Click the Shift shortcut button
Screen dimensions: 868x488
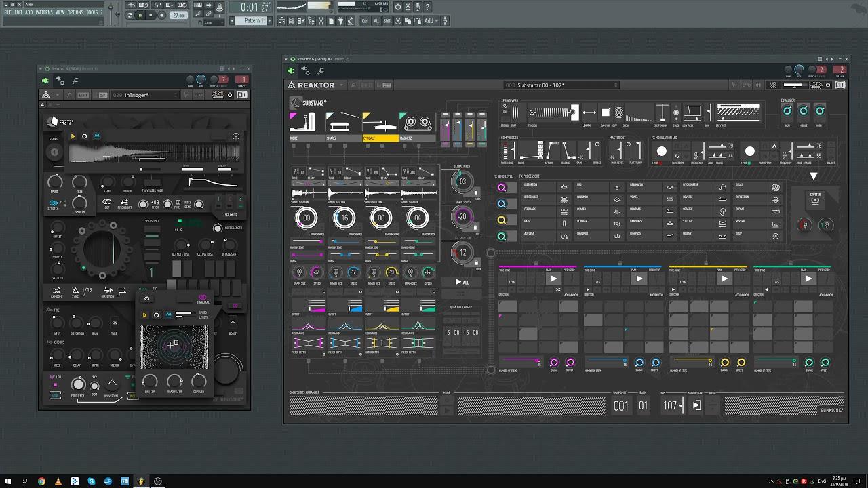pos(387,21)
